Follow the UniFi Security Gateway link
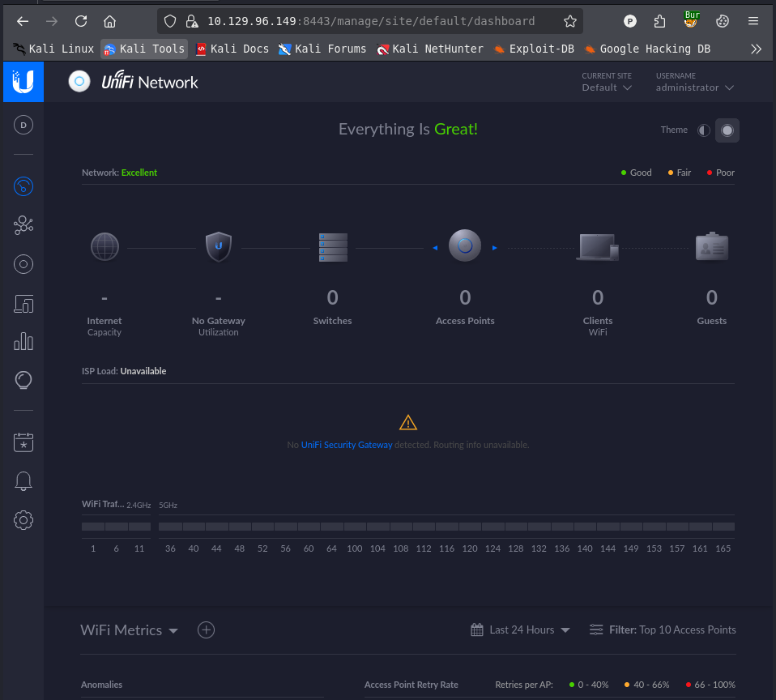This screenshot has height=700, width=776. pyautogui.click(x=347, y=445)
